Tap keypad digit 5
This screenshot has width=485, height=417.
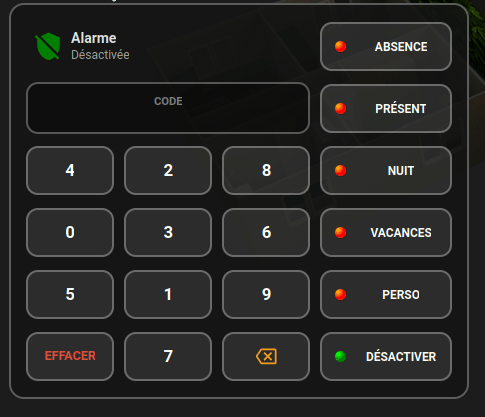pyautogui.click(x=70, y=294)
